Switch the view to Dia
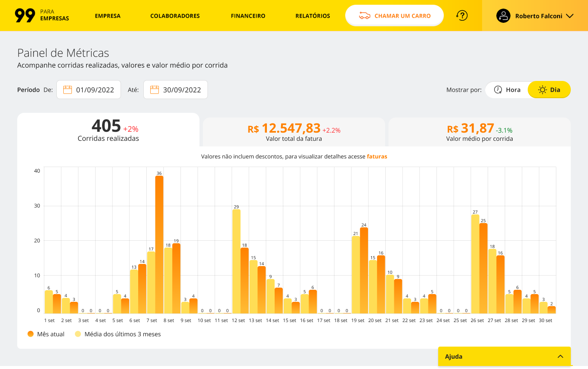 pos(549,90)
